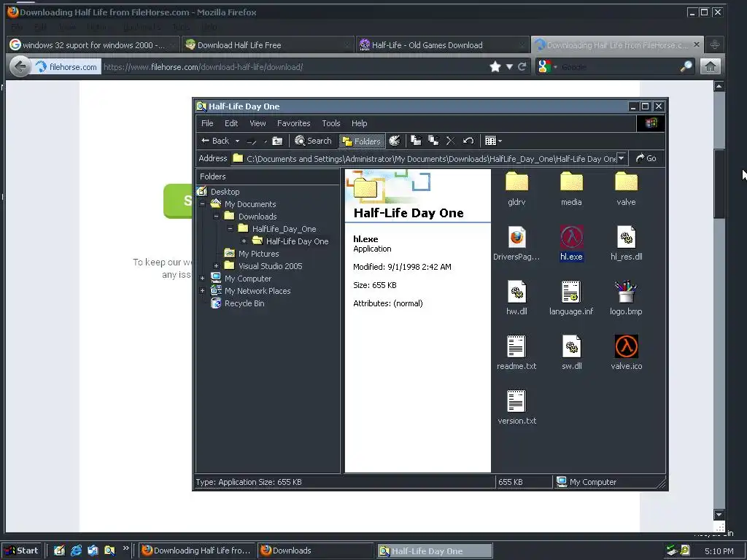Open the Explorer Help menu
The width and height of the screenshot is (747, 560).
[x=359, y=123]
